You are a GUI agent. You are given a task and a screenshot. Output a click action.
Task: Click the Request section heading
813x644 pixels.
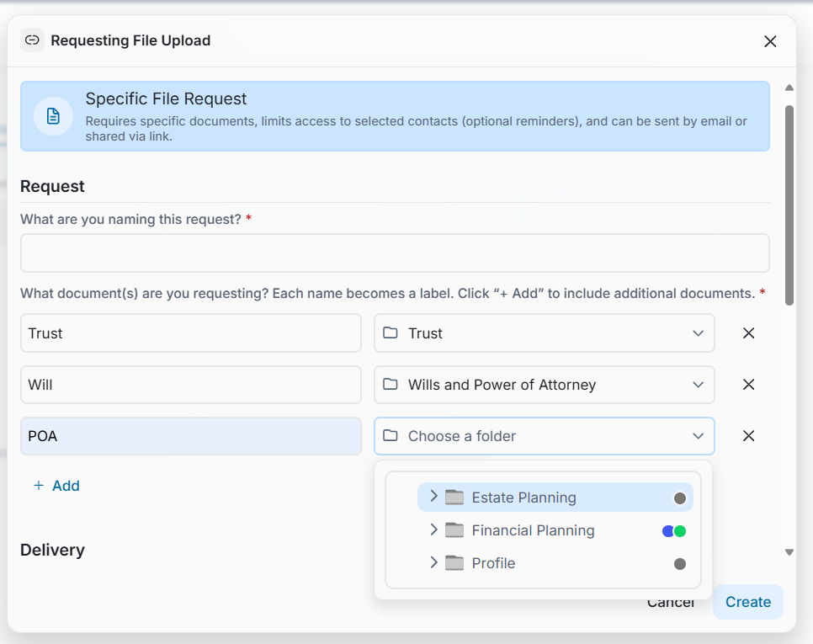tap(52, 186)
